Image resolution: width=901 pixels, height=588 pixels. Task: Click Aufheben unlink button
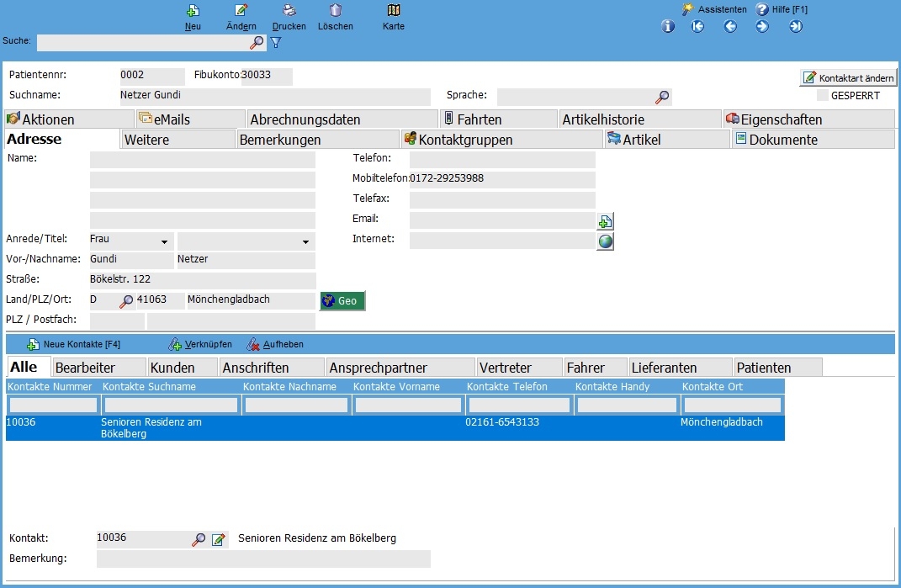pyautogui.click(x=274, y=344)
